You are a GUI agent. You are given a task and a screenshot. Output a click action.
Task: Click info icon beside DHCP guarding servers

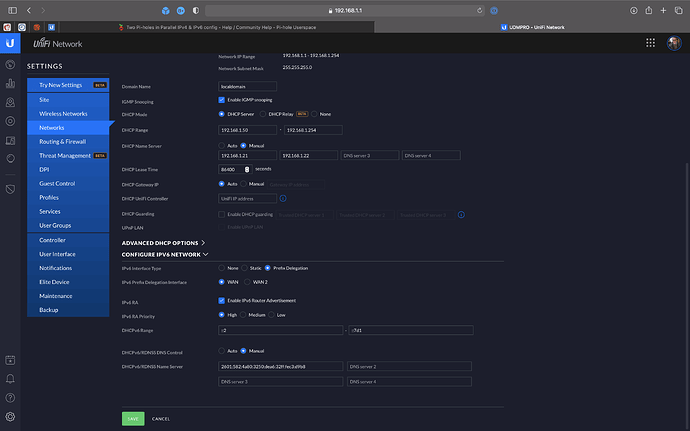[x=461, y=215]
